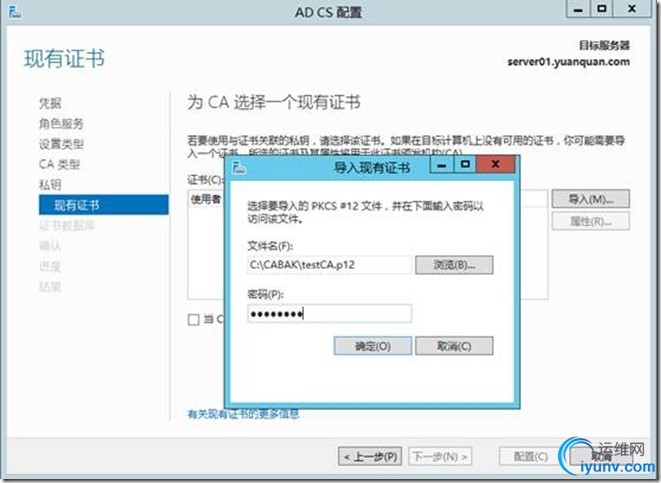This screenshot has width=661, height=483.
Task: Minimize the import certificate dialog
Action: [x=441, y=164]
